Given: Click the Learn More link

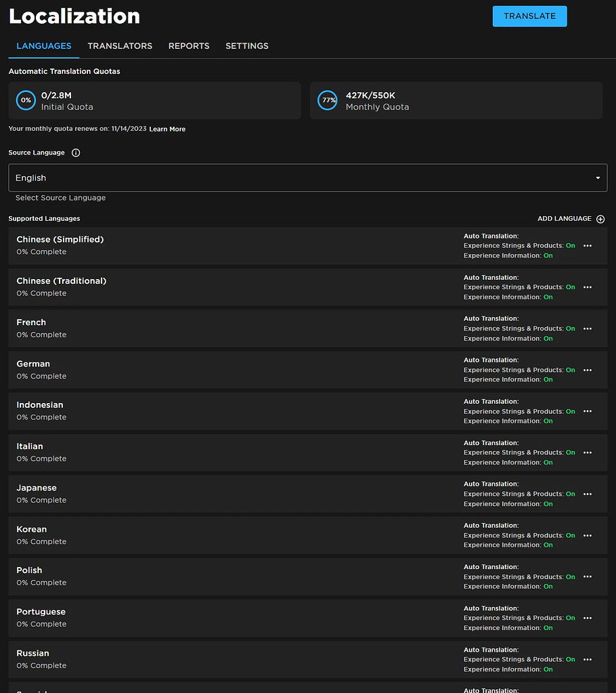Looking at the screenshot, I should pos(167,129).
